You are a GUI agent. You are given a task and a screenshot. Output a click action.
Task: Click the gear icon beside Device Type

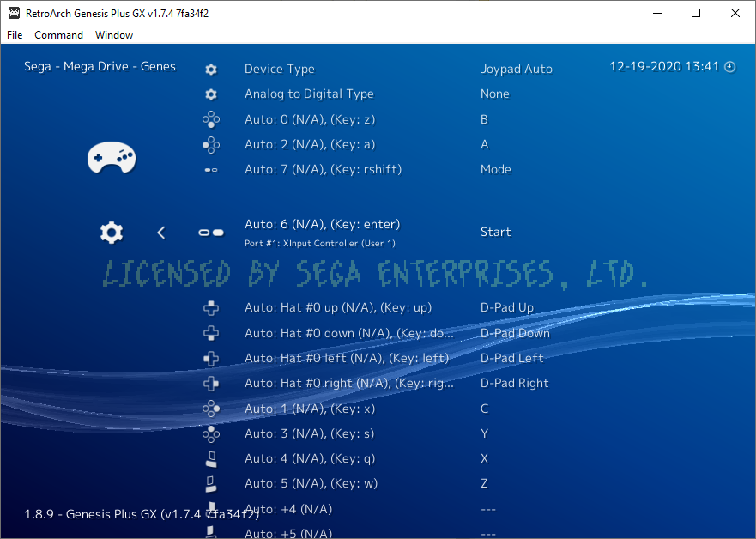(211, 70)
